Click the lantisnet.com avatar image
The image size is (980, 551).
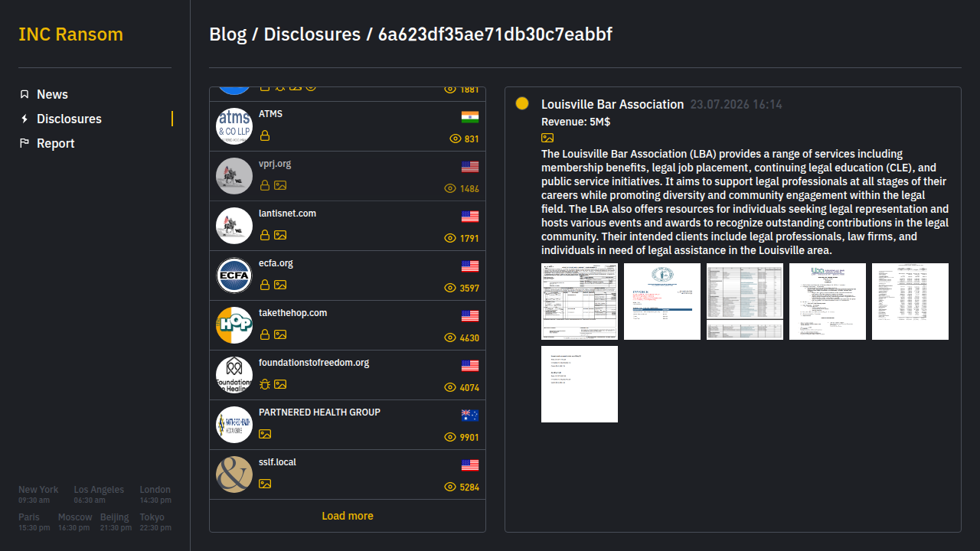click(234, 226)
